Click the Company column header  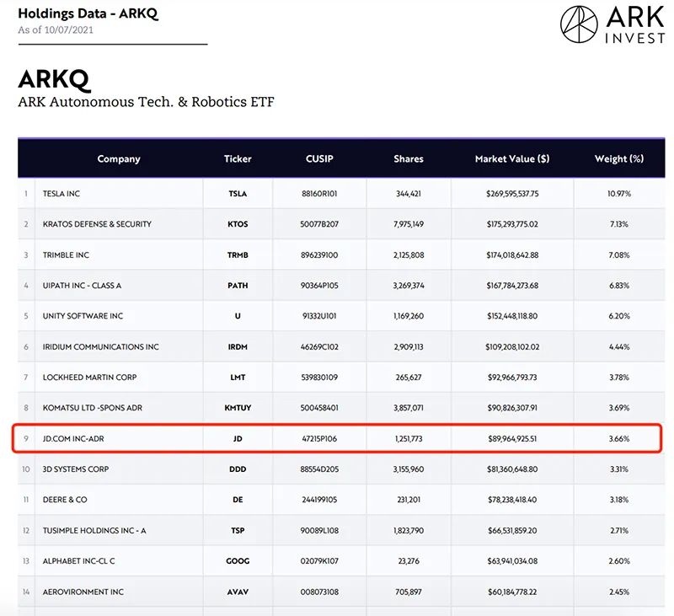[x=119, y=158]
